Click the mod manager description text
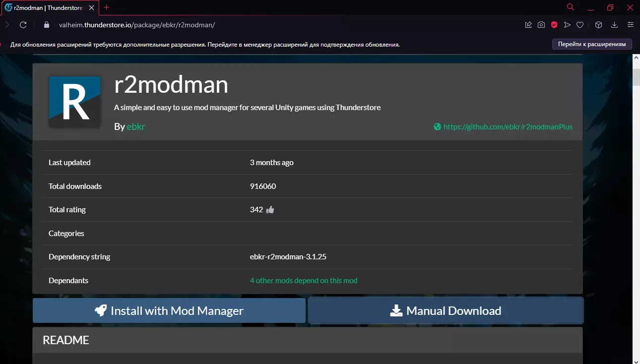This screenshot has width=640, height=364. [248, 108]
